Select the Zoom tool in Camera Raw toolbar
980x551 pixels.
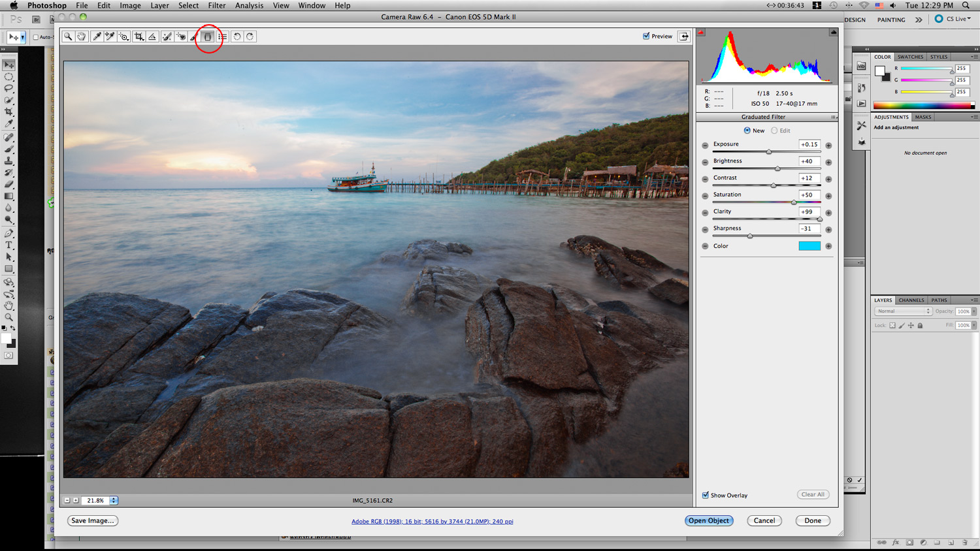[x=68, y=37]
